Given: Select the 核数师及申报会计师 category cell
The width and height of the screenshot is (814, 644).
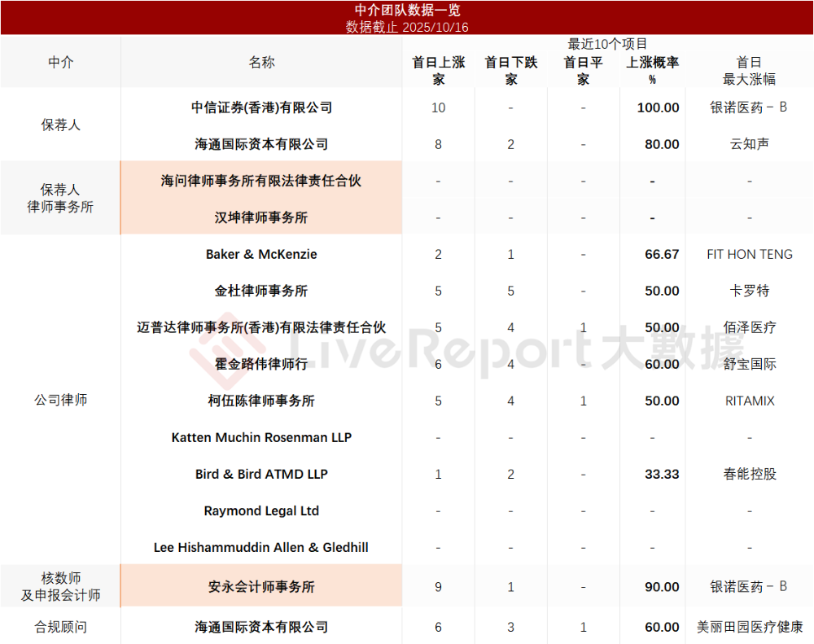Looking at the screenshot, I should (61, 586).
